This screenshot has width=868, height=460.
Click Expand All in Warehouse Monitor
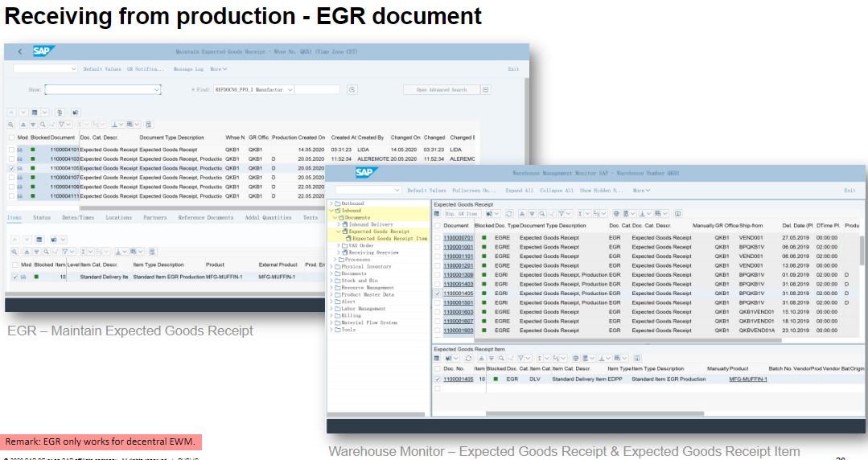click(x=519, y=191)
